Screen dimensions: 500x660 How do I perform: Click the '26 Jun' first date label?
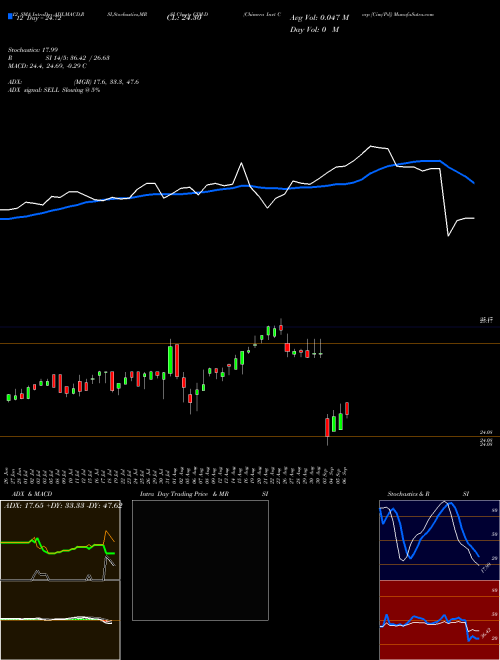(8, 474)
